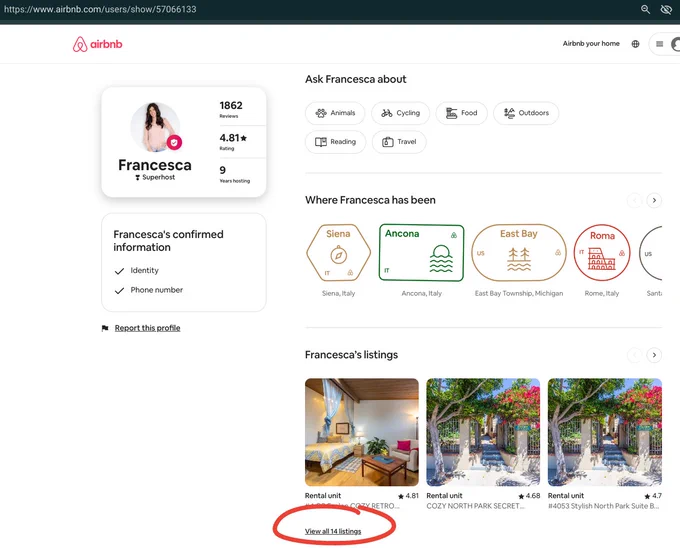Screen dimensions: 680x548
Task: Click the 9 Years hosting stat
Action: click(x=235, y=174)
